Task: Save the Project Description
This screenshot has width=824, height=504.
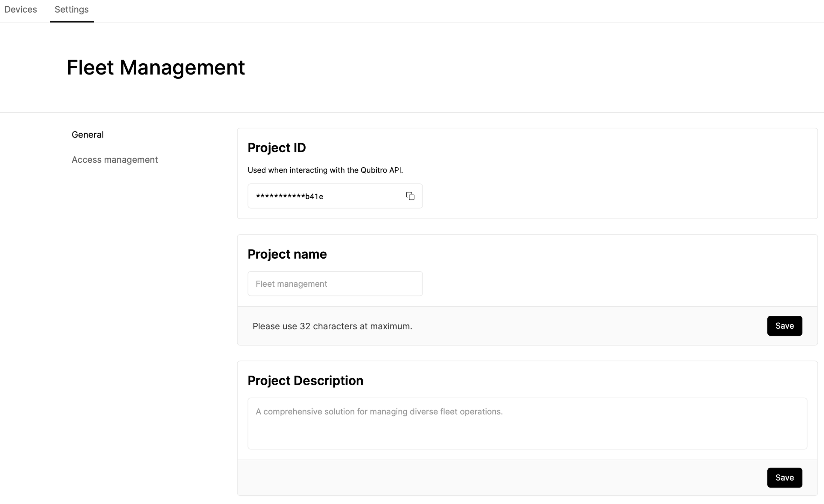Action: tap(784, 477)
